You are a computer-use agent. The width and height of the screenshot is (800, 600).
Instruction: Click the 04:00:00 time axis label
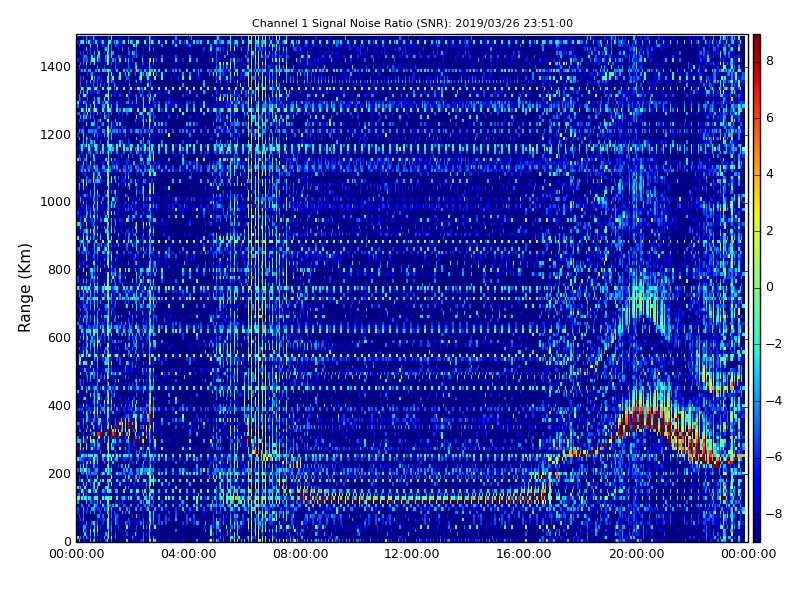188,554
